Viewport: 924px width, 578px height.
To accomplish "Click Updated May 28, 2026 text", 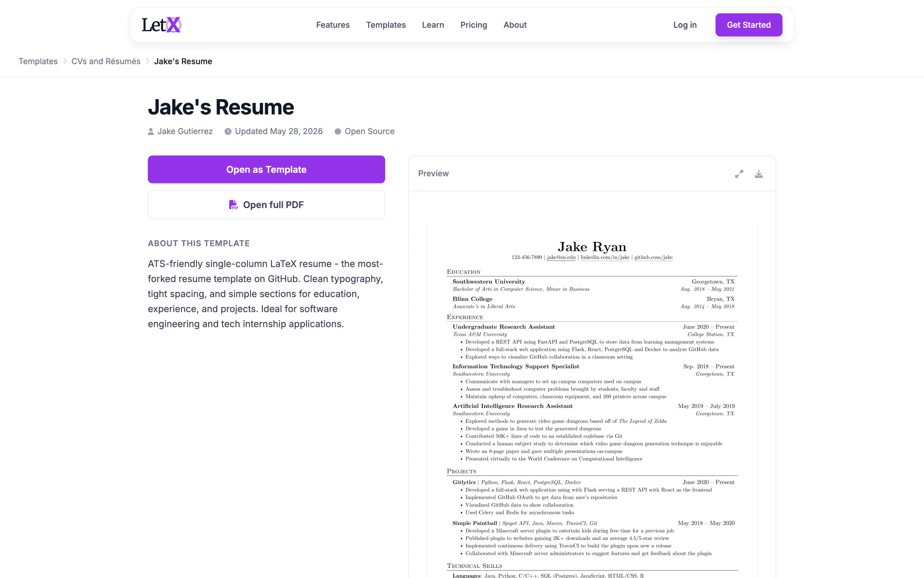I will pyautogui.click(x=279, y=131).
